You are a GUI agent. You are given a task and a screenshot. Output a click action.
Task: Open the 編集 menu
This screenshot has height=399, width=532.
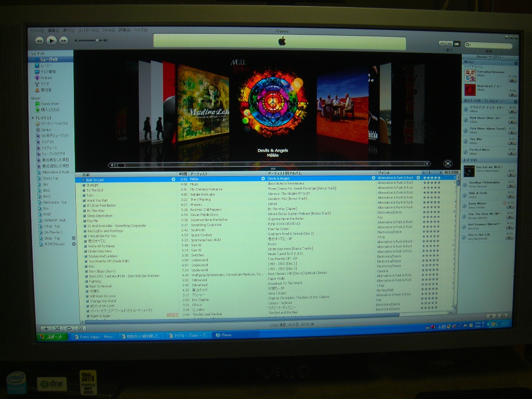click(x=54, y=31)
